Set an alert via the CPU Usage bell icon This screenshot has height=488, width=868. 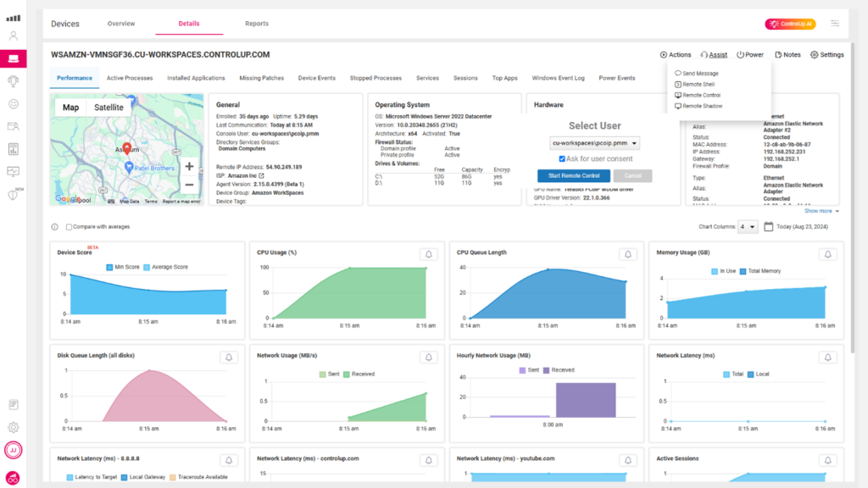tap(428, 253)
